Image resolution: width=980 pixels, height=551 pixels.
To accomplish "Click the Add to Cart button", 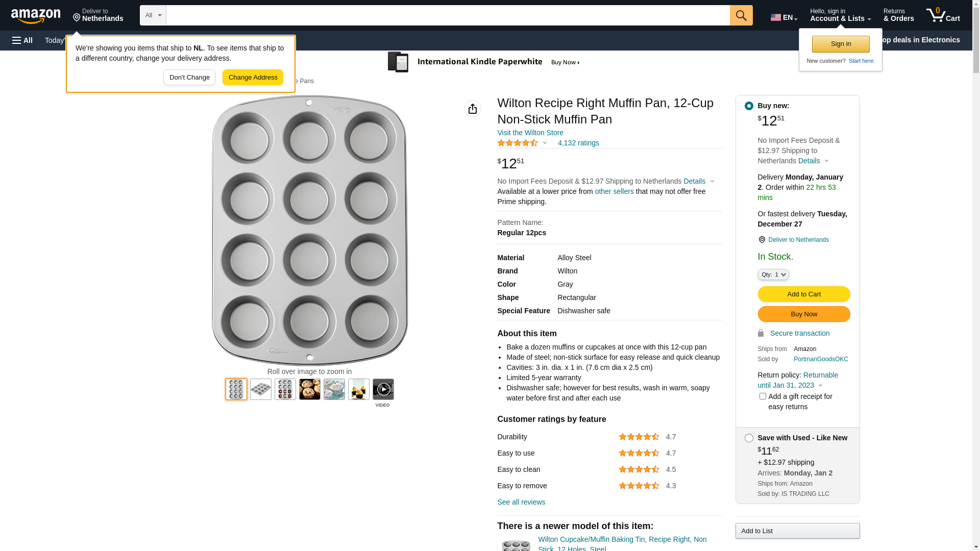I will pos(803,294).
